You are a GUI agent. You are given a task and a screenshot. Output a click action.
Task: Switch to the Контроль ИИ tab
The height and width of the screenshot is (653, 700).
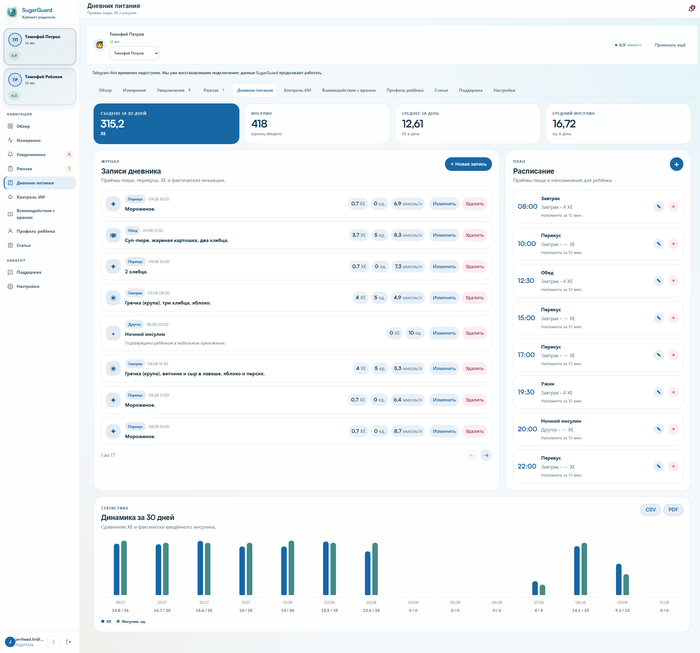click(x=297, y=90)
